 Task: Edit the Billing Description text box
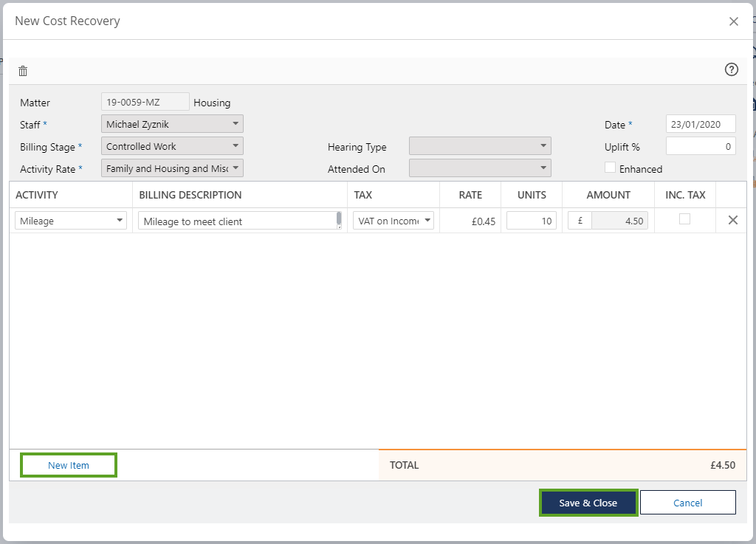click(x=236, y=221)
